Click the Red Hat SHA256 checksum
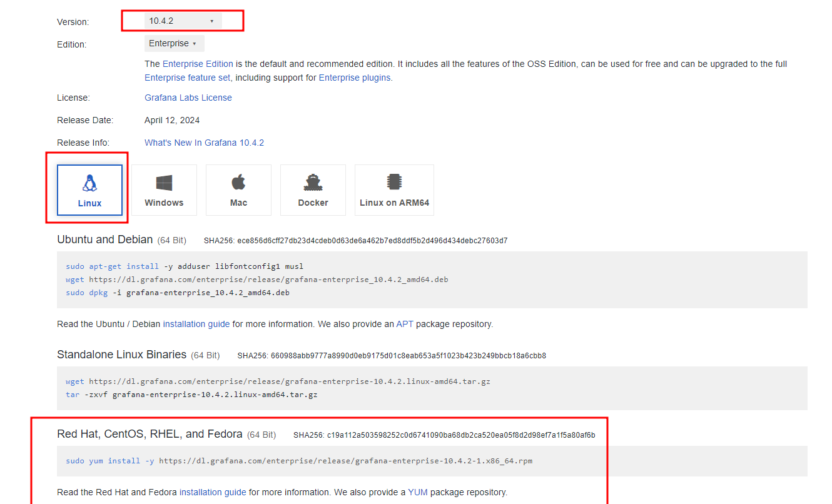Viewport: 832px width, 504px height. 444,435
